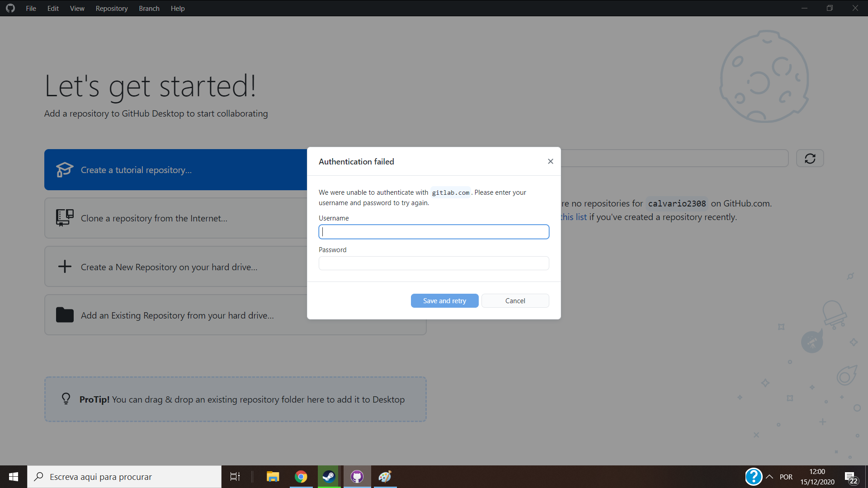
Task: Cancel the authentication dialog
Action: click(x=515, y=301)
